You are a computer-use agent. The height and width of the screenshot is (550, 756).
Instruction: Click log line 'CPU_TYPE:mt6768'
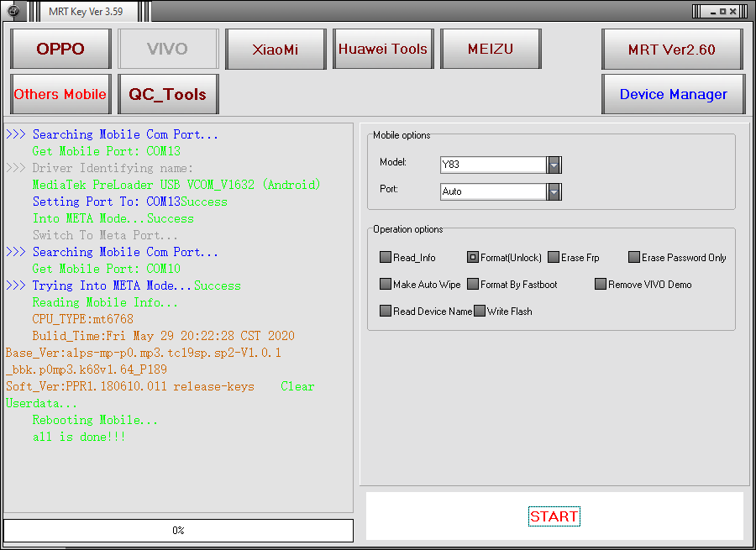click(82, 319)
